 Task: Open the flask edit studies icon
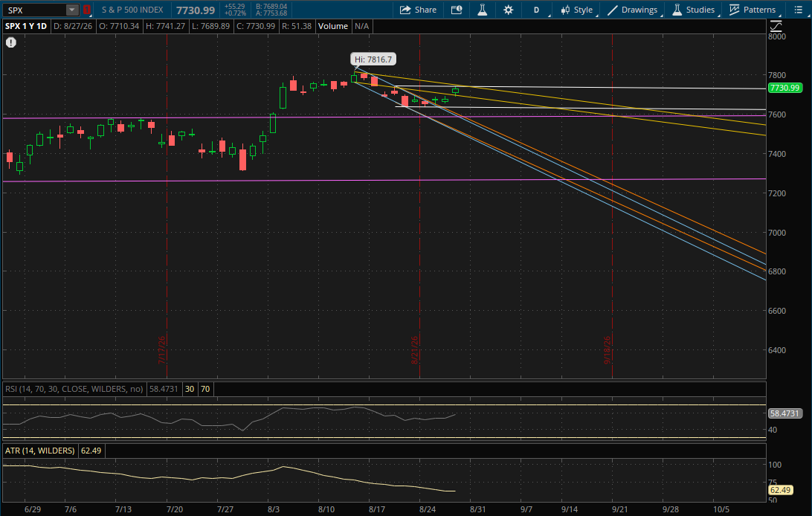482,10
